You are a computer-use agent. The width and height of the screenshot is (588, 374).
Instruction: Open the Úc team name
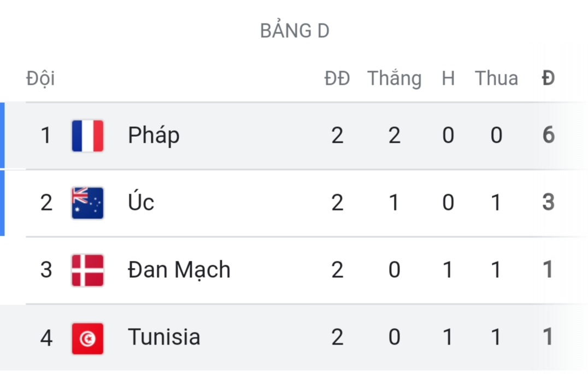(141, 202)
